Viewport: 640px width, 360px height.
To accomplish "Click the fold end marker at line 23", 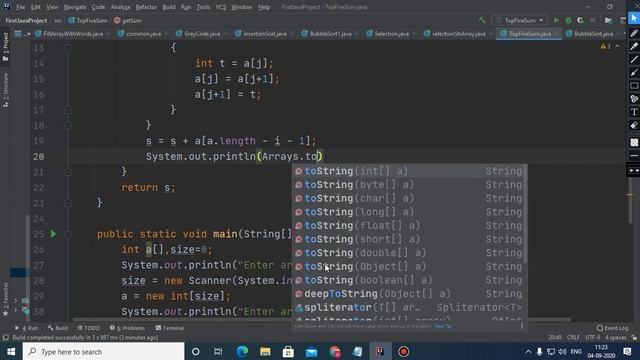I will [68, 203].
